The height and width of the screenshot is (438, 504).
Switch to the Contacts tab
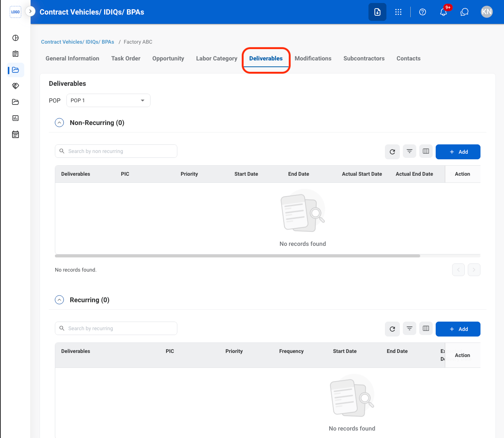[x=408, y=59]
